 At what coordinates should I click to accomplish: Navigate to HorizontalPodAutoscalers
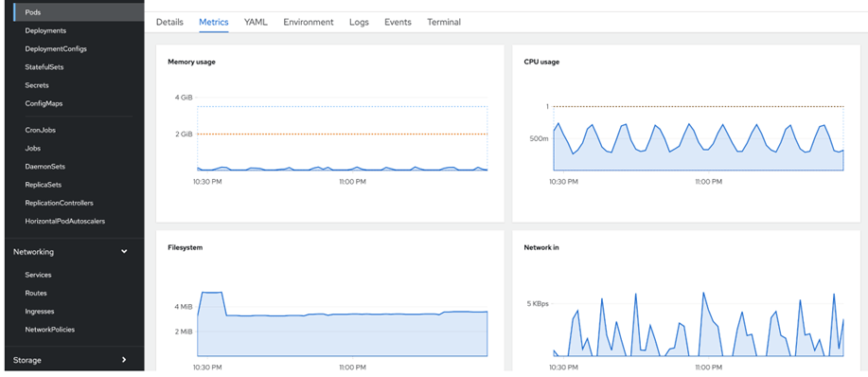tap(65, 221)
